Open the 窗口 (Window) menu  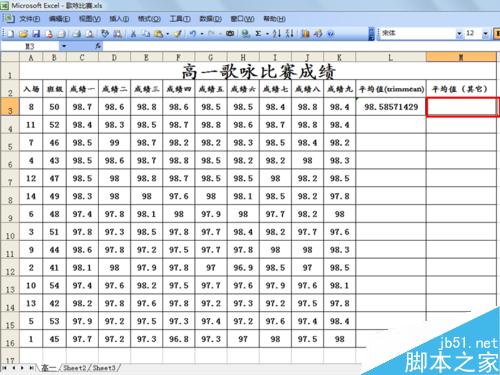242,19
